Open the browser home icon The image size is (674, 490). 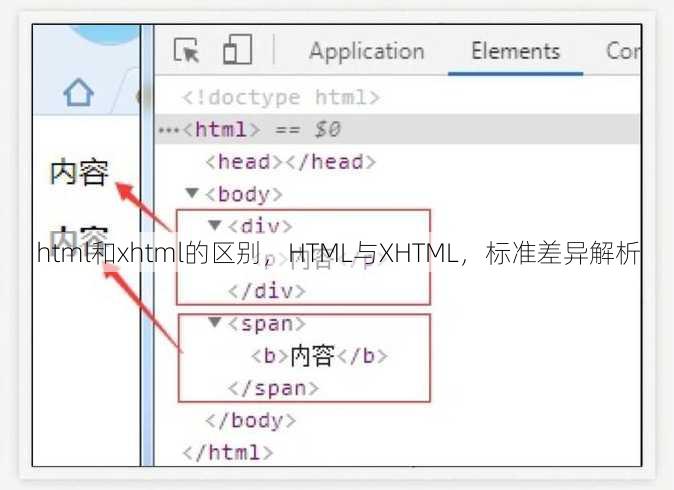tap(79, 92)
